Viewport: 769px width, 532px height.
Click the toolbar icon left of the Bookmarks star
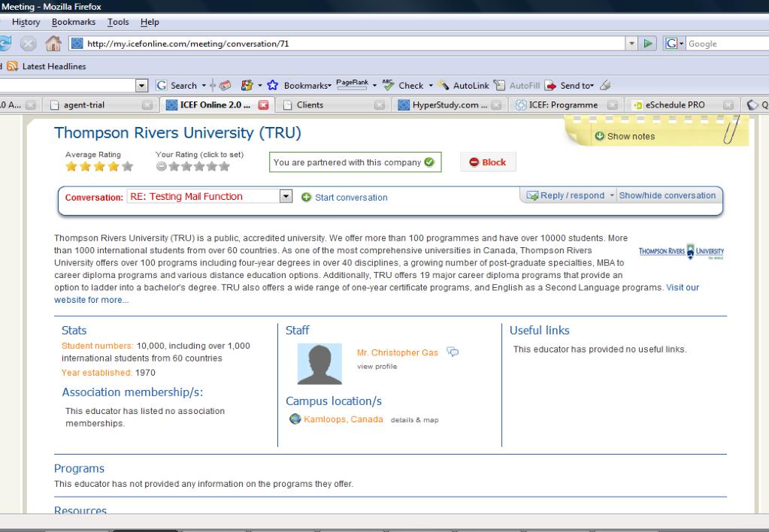point(247,86)
